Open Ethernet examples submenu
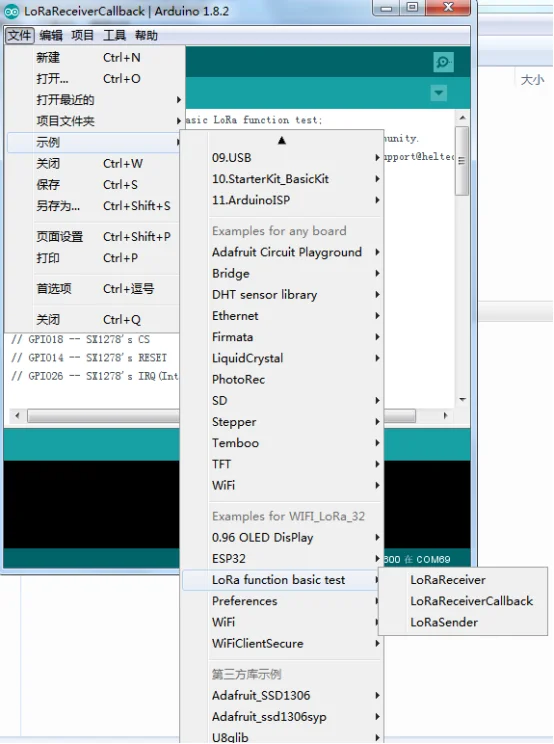The image size is (554, 744). pos(282,316)
